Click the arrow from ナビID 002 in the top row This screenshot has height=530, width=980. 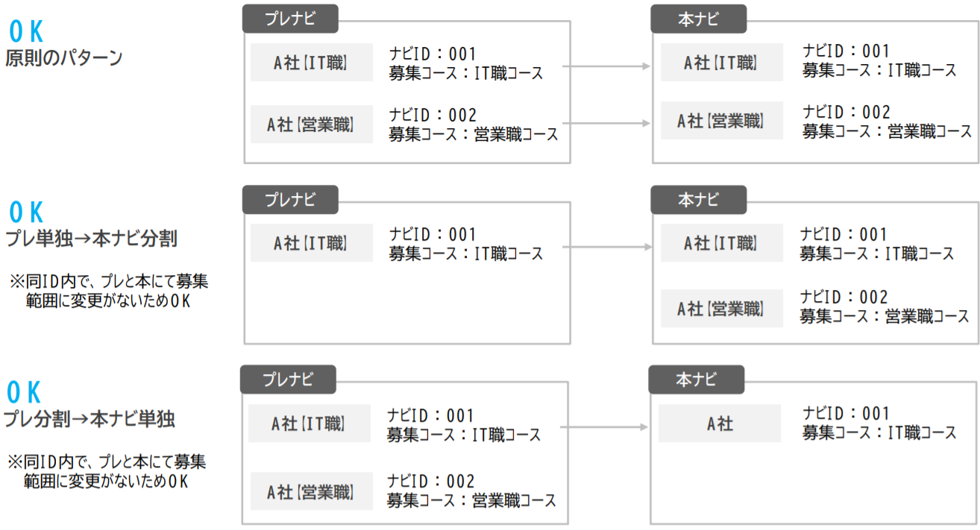(606, 124)
